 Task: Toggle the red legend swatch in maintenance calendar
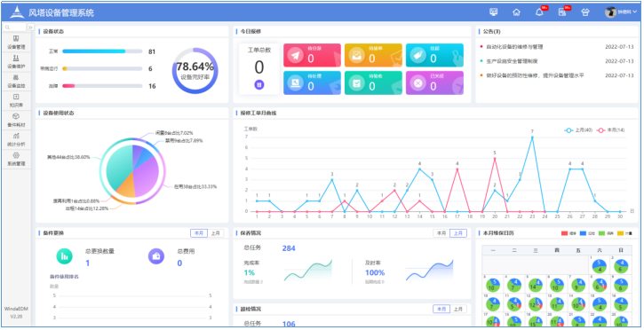565,233
